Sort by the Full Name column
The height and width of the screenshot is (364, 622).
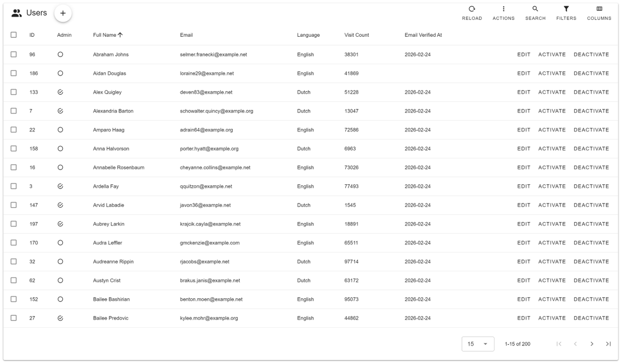click(x=108, y=35)
